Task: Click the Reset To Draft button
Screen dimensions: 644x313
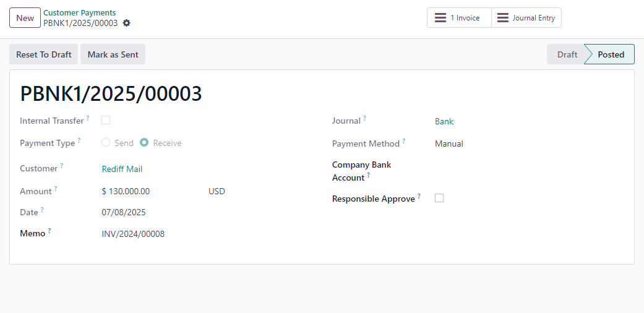Action: [43, 54]
